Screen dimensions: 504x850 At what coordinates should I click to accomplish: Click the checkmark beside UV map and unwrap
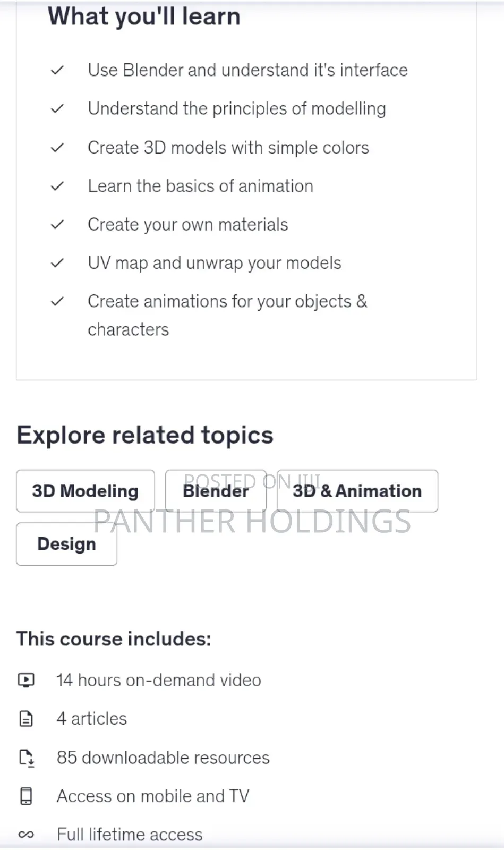[x=57, y=262]
